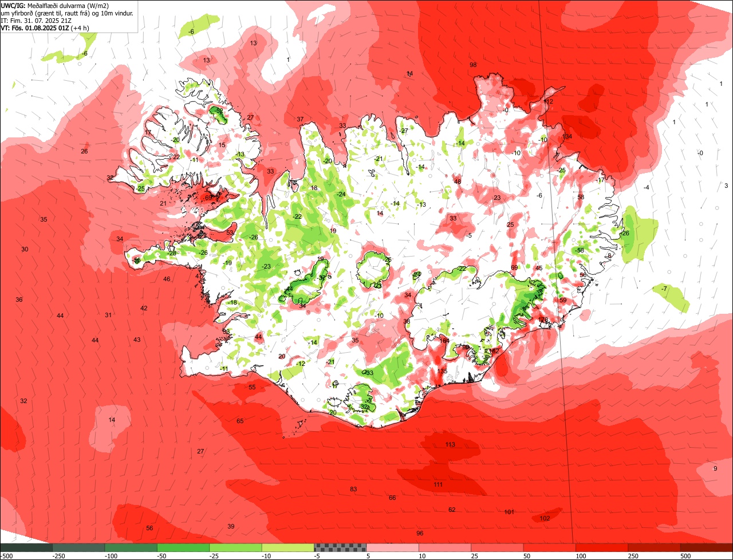Click the '500' legend scale label
Image resolution: width=733 pixels, height=560 pixels.
[685, 556]
